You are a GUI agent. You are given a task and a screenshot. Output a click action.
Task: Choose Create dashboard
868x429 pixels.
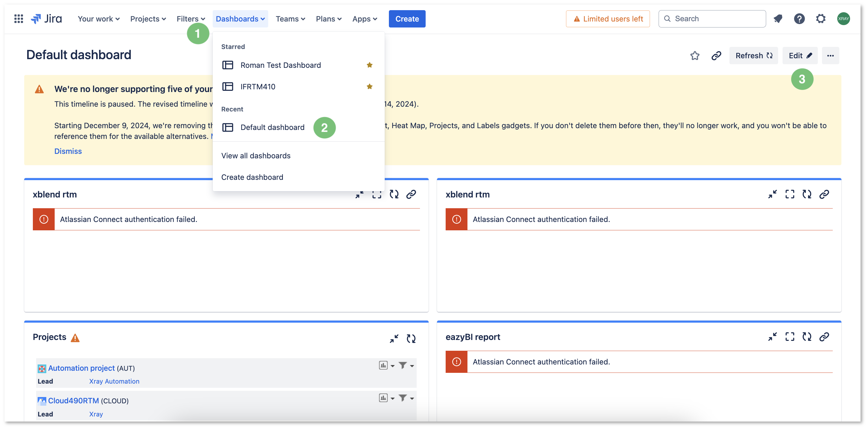coord(298,177)
